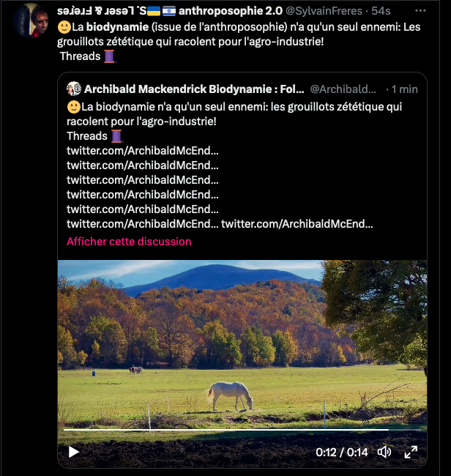Open Archibald Mackendrick's small avatar in quoted tweet
Image resolution: width=451 pixels, height=476 pixels.
[74, 89]
